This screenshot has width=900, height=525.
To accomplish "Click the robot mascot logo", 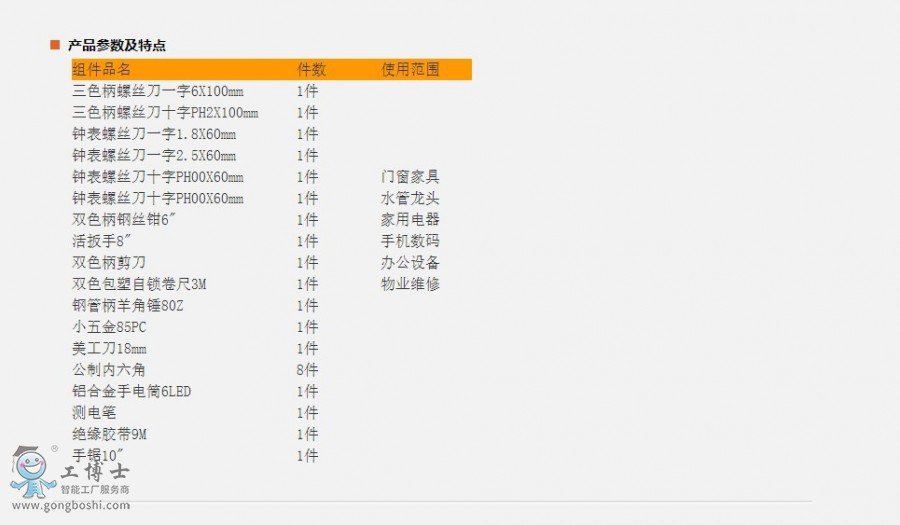I will (33, 472).
